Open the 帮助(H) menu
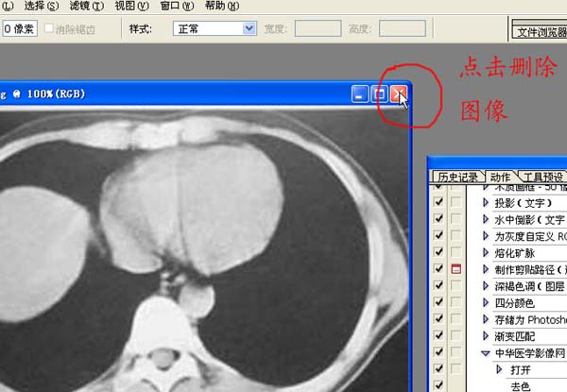 point(222,6)
